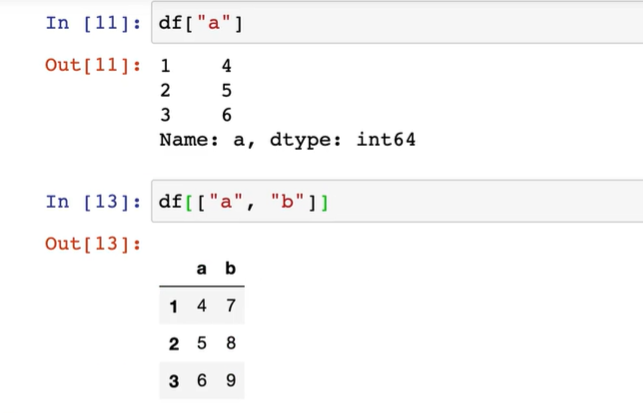Click value 6 in table column a
Viewport: 643px width, 413px height.
click(201, 380)
